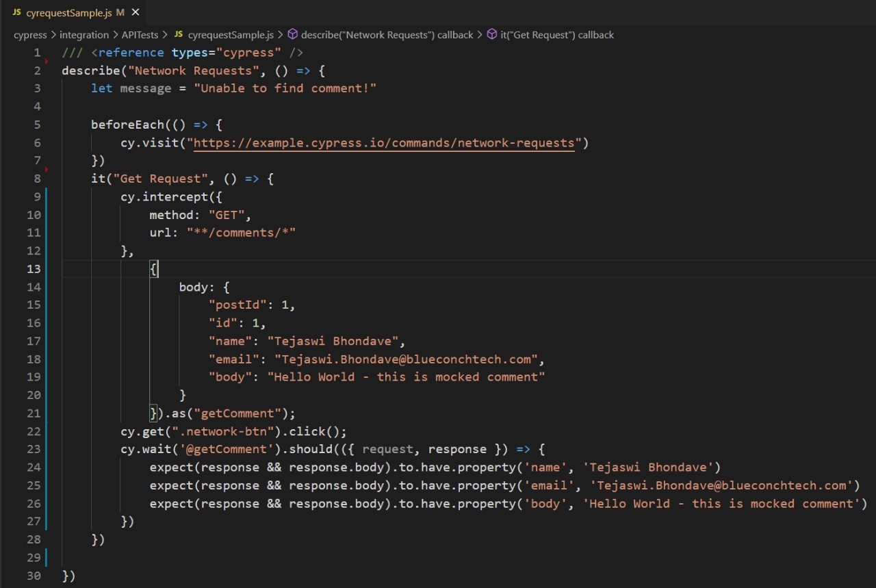876x588 pixels.
Task: Click the "id" key on line 16
Action: coord(223,323)
